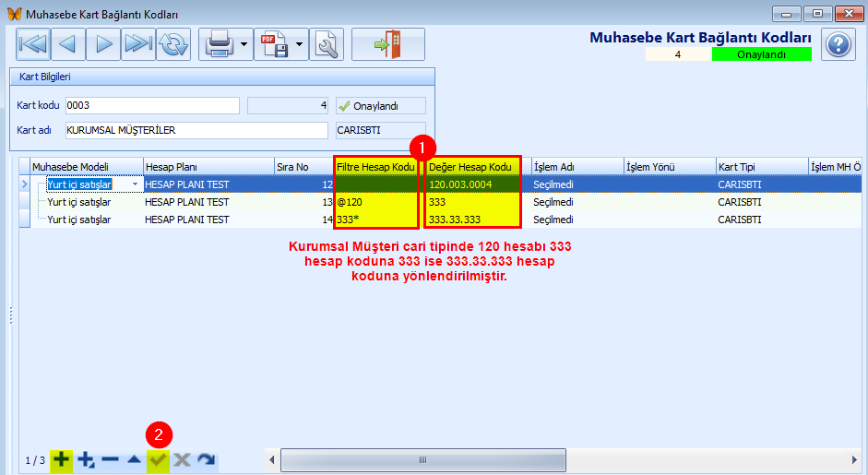Image resolution: width=868 pixels, height=475 pixels.
Task: Select the Sıra No 14 row's Yurt içi satışlar
Action: pyautogui.click(x=79, y=220)
